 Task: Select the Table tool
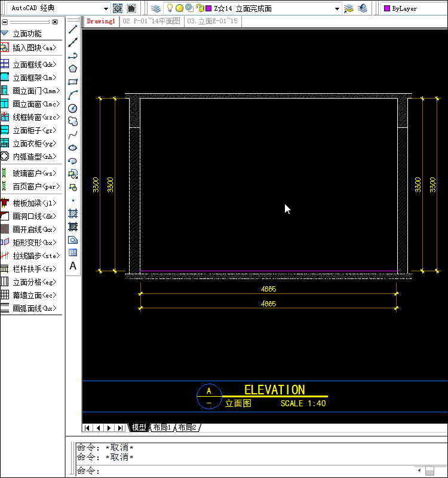[73, 253]
